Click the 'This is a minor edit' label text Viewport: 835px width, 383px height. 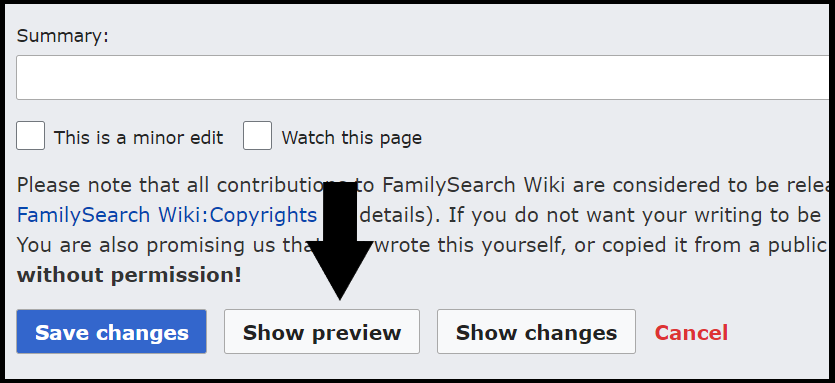tap(138, 138)
